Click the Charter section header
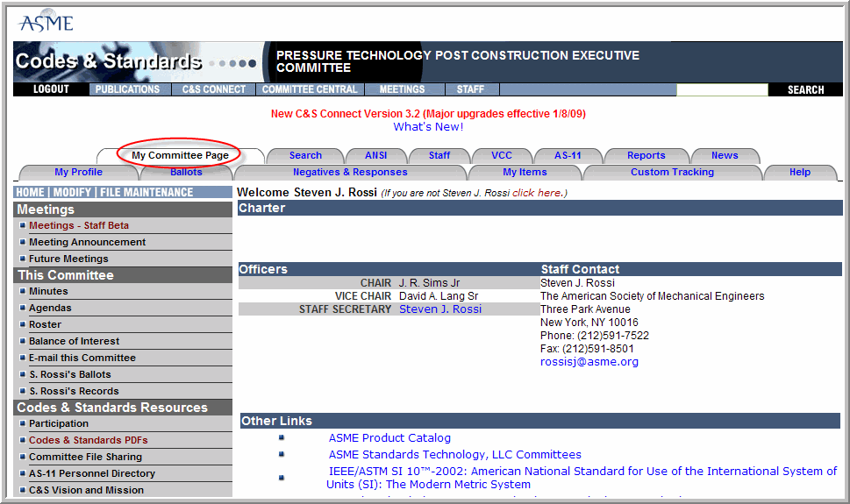This screenshot has width=850, height=504. click(540, 208)
